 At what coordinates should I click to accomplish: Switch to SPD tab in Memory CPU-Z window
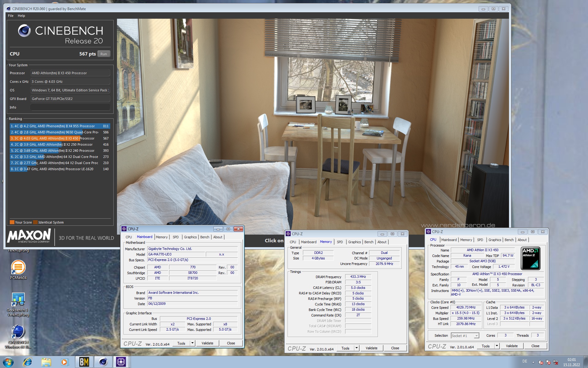point(340,242)
